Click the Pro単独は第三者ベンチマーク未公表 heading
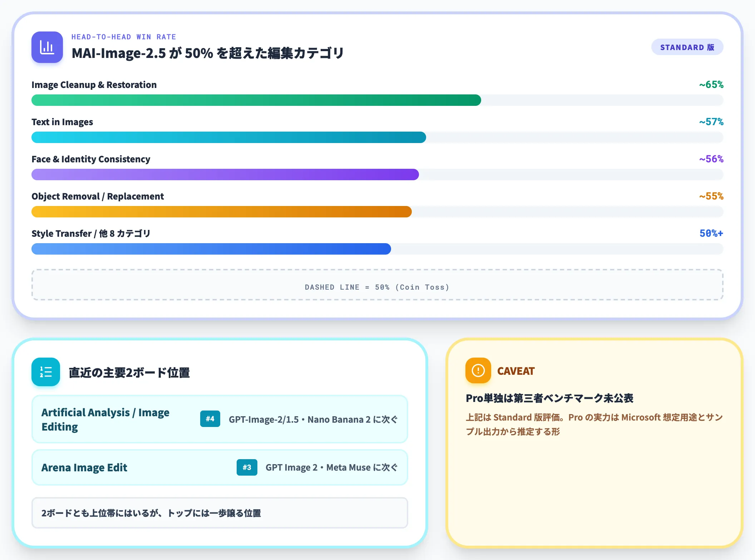This screenshot has width=755, height=560. tap(549, 398)
